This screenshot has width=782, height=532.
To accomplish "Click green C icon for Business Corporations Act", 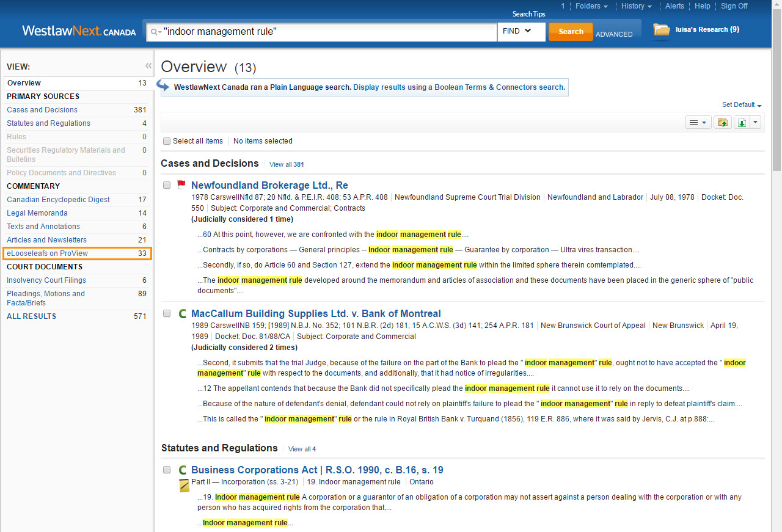I will click(182, 470).
